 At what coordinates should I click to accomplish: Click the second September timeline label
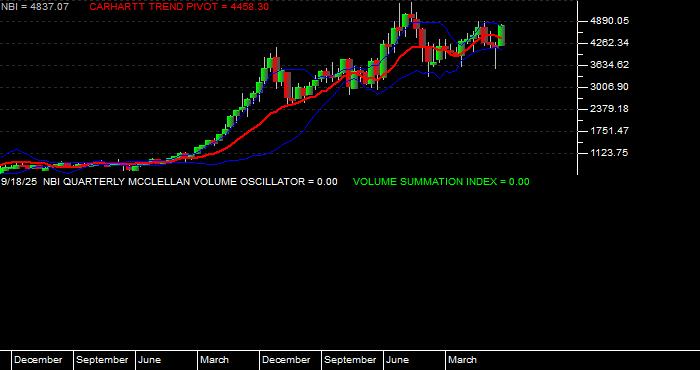(350, 360)
